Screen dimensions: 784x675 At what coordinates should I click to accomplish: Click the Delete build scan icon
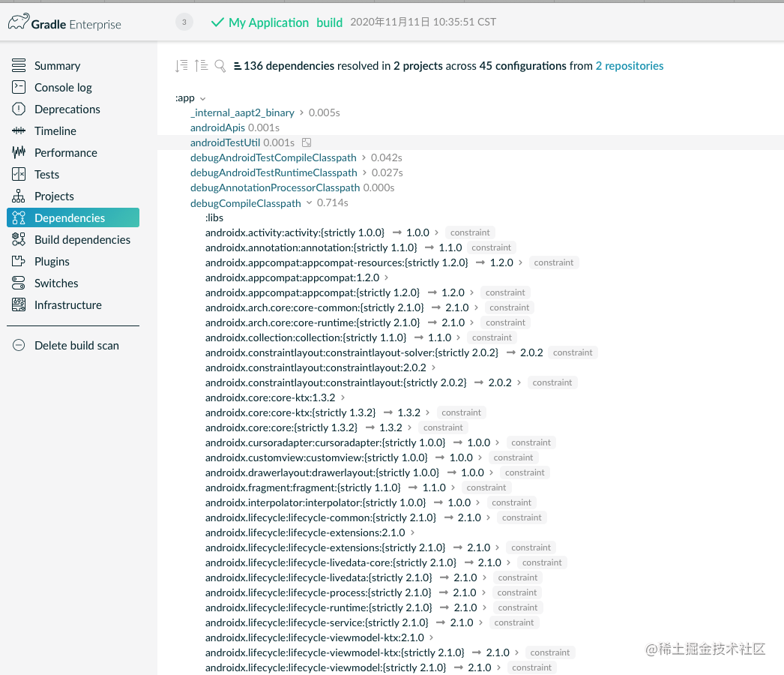(19, 345)
